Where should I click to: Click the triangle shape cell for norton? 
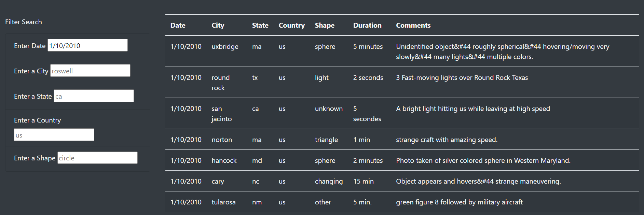coord(326,140)
